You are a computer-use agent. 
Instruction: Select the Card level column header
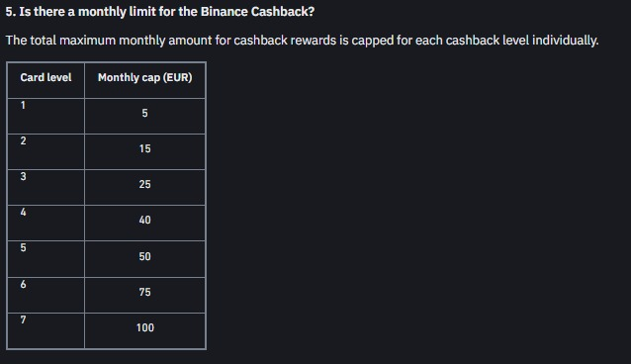[45, 77]
